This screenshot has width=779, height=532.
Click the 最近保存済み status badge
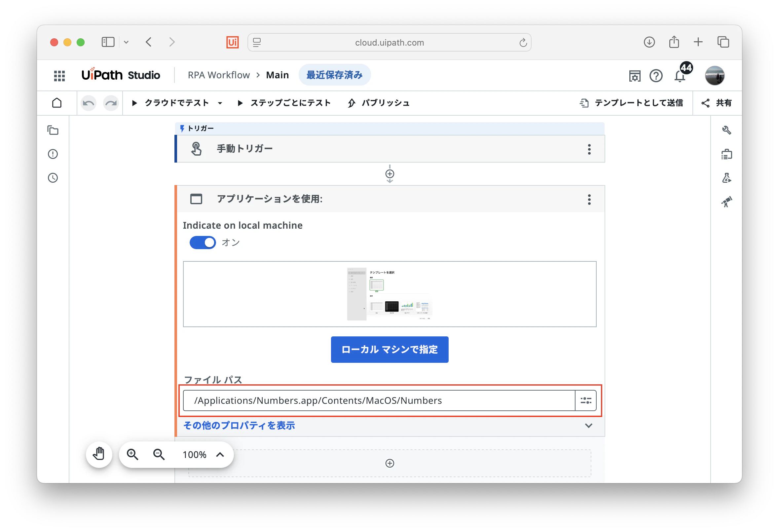click(335, 75)
